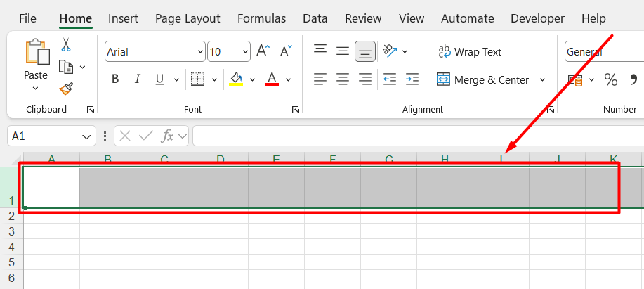Apply the yellow fill color bucket

click(236, 79)
